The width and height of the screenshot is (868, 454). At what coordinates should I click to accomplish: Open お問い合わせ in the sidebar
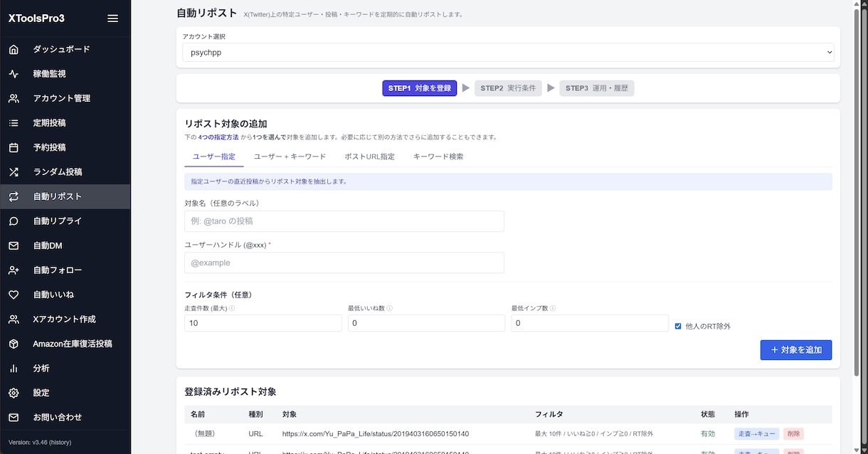pyautogui.click(x=65, y=418)
